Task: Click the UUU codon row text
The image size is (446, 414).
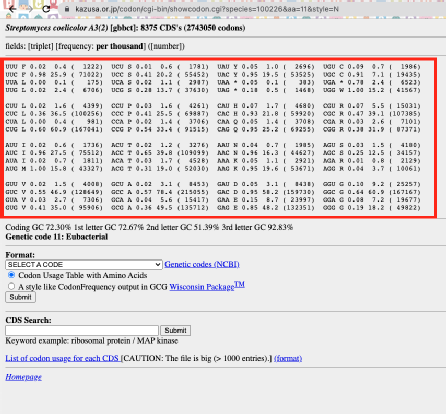Action: coord(54,67)
